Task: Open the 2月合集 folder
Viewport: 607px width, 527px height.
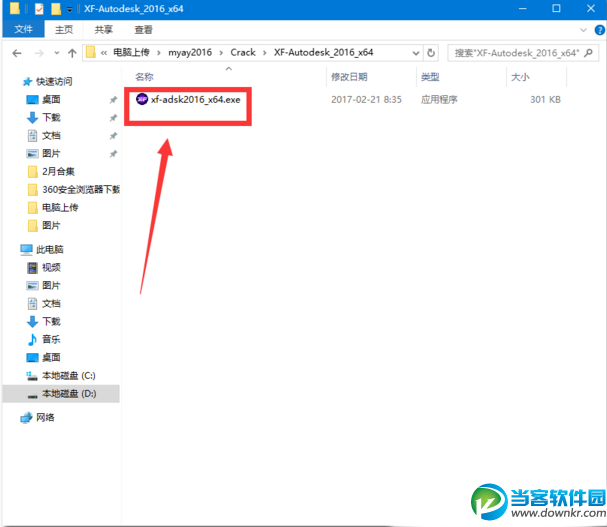Action: 58,171
